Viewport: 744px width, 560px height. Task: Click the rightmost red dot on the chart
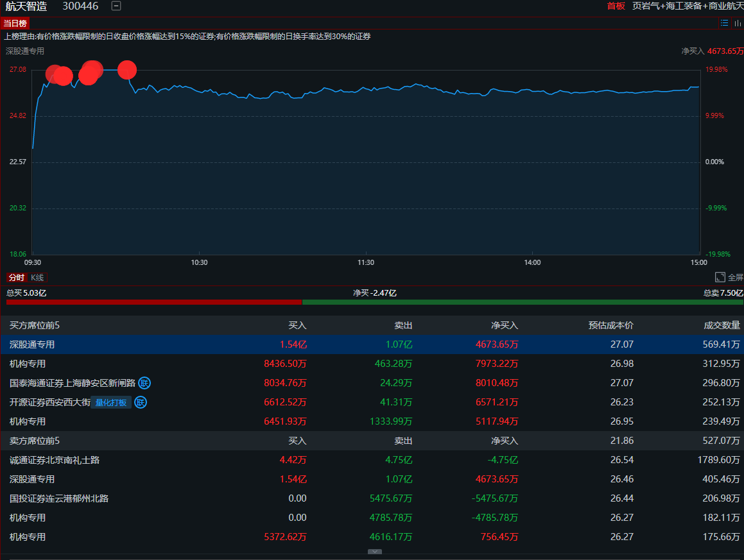pyautogui.click(x=127, y=69)
